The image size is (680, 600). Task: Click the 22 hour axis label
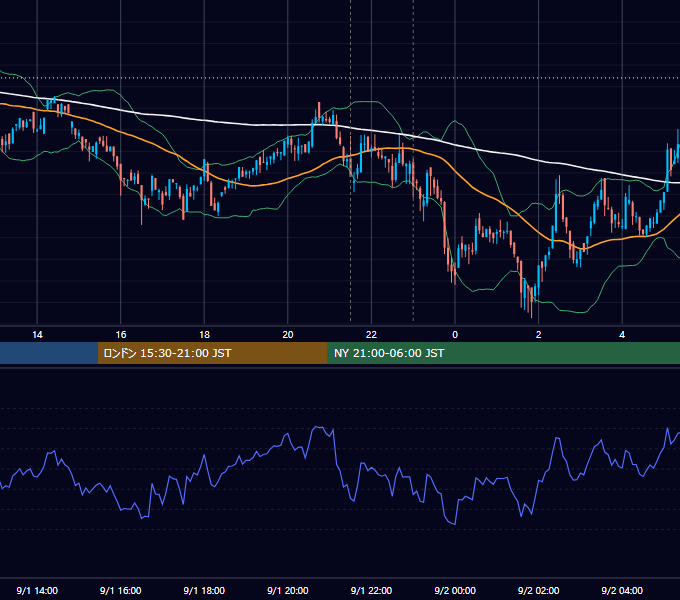tap(371, 335)
